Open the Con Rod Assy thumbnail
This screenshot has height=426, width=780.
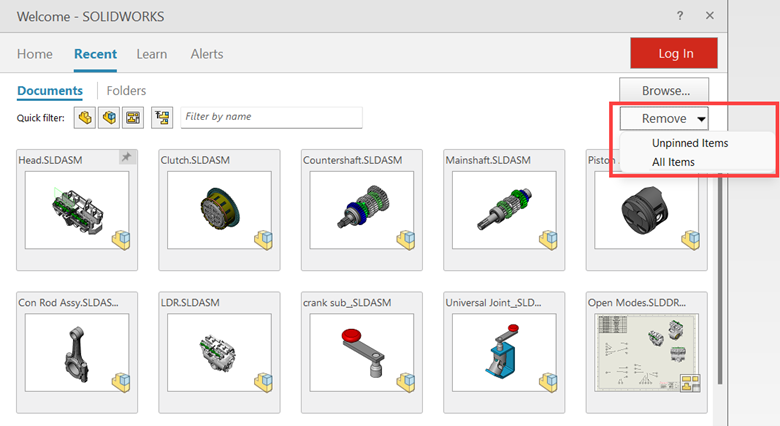[x=77, y=352]
